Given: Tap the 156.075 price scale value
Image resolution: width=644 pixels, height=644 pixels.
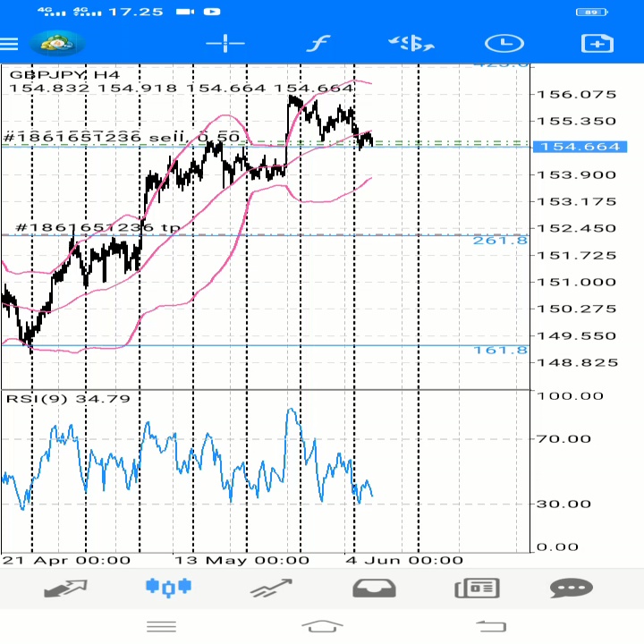Looking at the screenshot, I should pos(577,95).
